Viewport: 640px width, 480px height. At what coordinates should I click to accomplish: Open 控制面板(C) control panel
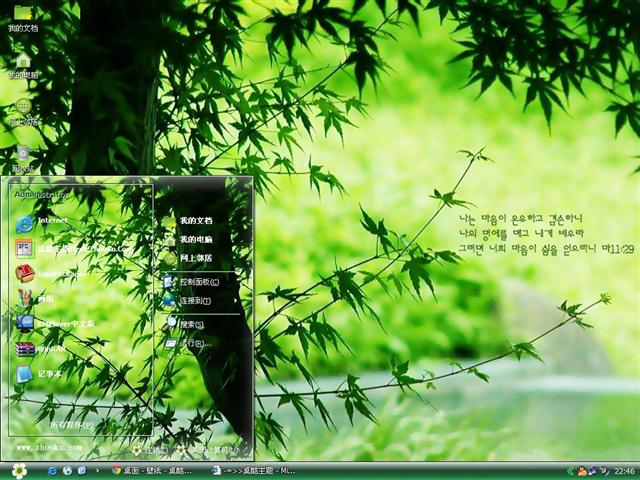coord(191,282)
